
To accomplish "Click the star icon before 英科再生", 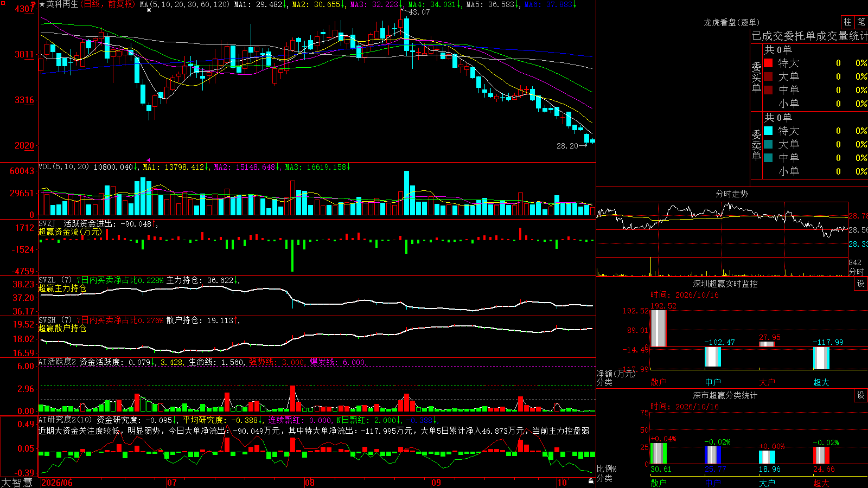I will point(42,4).
